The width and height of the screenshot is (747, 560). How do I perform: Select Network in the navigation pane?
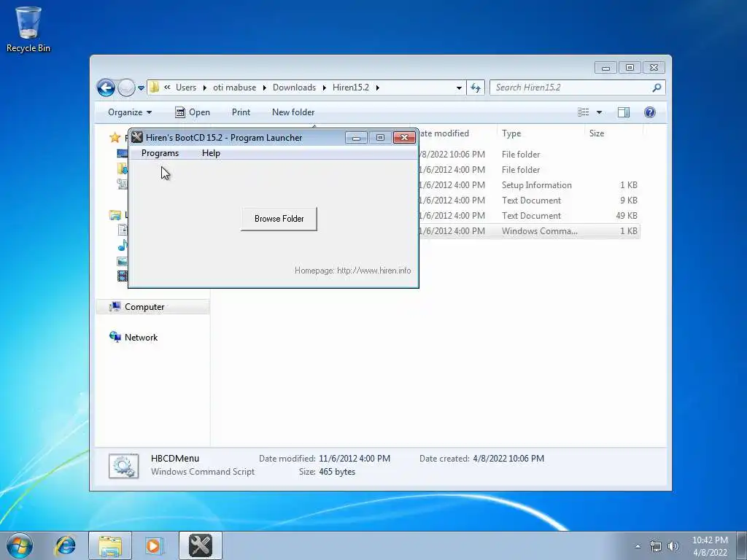point(141,337)
